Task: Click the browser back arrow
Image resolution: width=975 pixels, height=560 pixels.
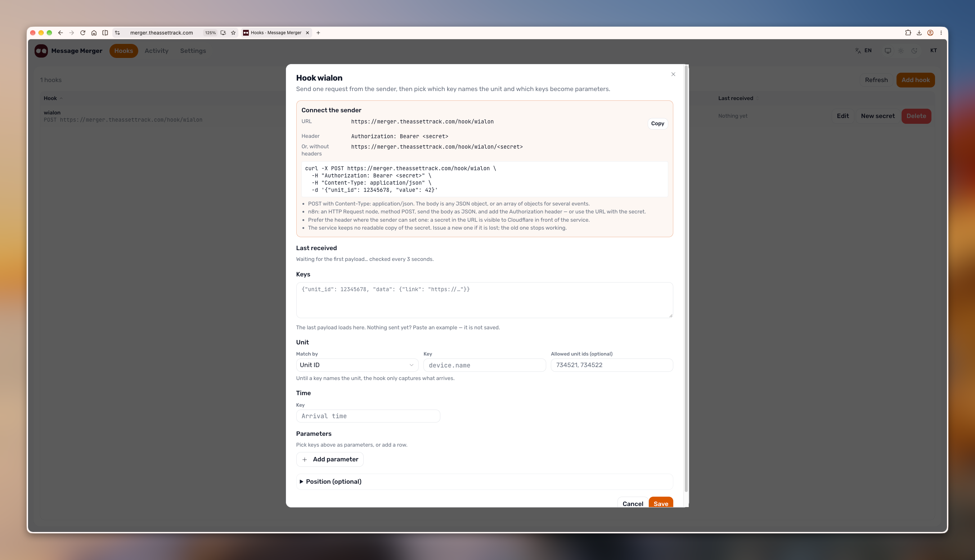Action: coord(60,33)
